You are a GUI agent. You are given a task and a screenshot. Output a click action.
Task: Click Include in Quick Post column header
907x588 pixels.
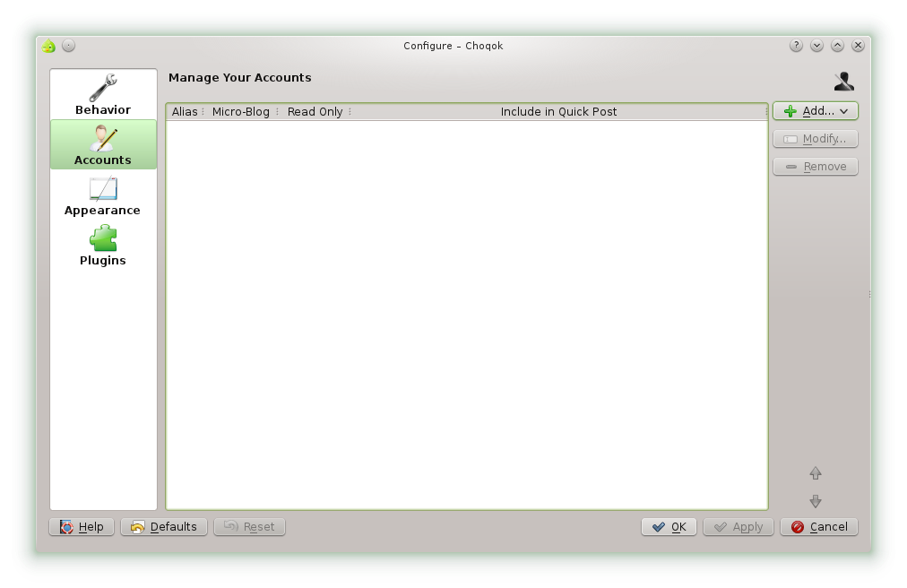(x=558, y=112)
